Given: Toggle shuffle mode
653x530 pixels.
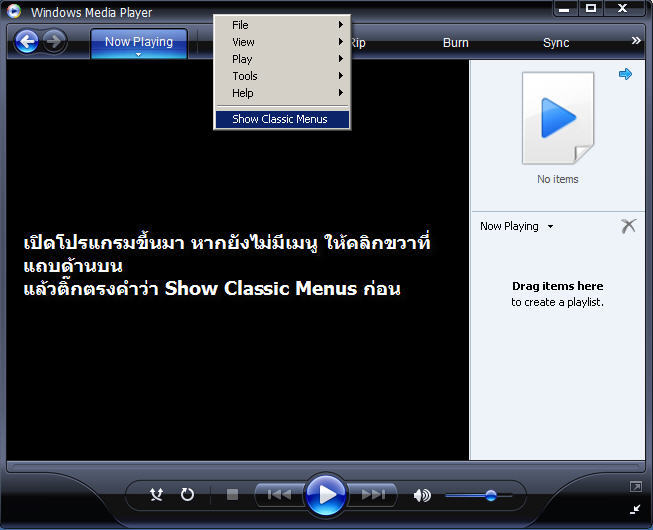Looking at the screenshot, I should coord(157,495).
